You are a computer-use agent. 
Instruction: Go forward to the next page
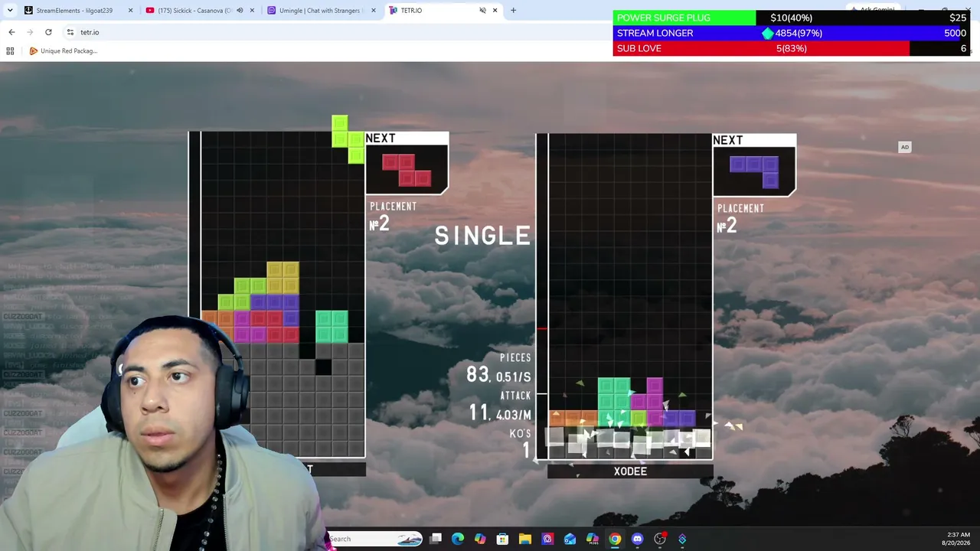[x=30, y=32]
